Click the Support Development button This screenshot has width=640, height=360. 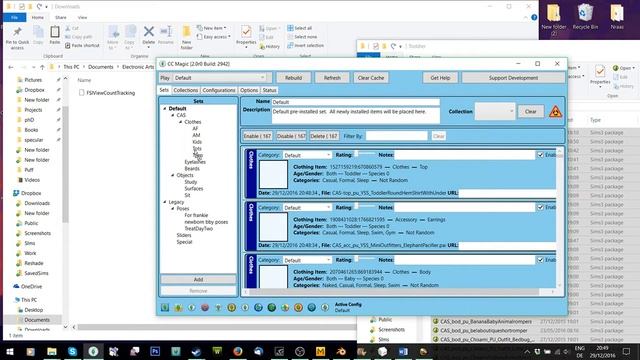click(513, 78)
